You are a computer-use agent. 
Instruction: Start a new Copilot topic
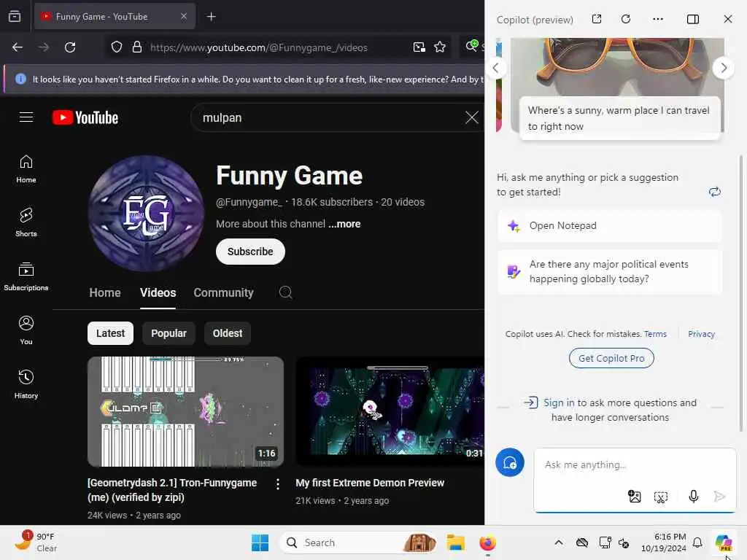click(x=510, y=462)
